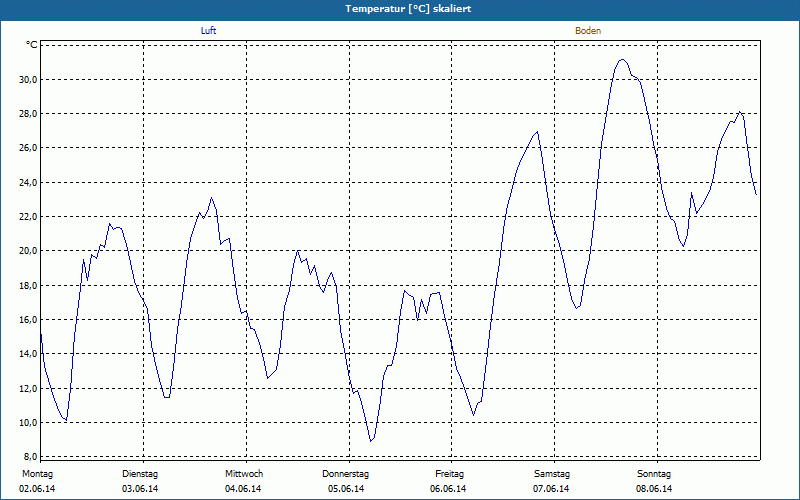Click the date 02.06.14
The width and height of the screenshot is (800, 500).
(37, 489)
